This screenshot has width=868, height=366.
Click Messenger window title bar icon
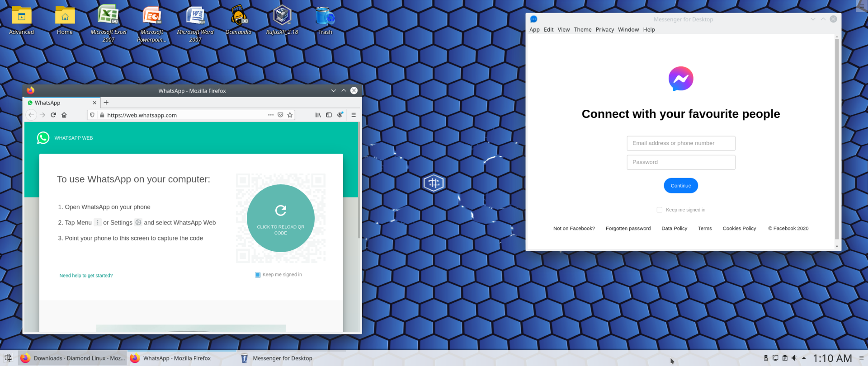[533, 19]
